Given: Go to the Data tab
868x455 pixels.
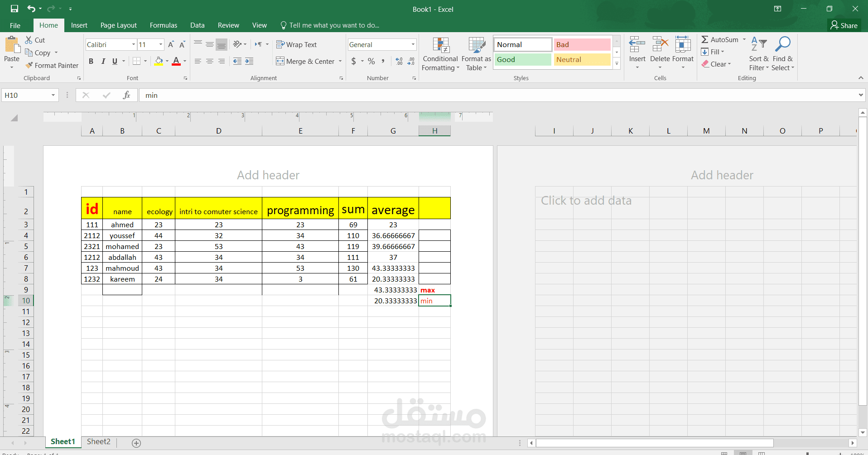Looking at the screenshot, I should point(198,25).
